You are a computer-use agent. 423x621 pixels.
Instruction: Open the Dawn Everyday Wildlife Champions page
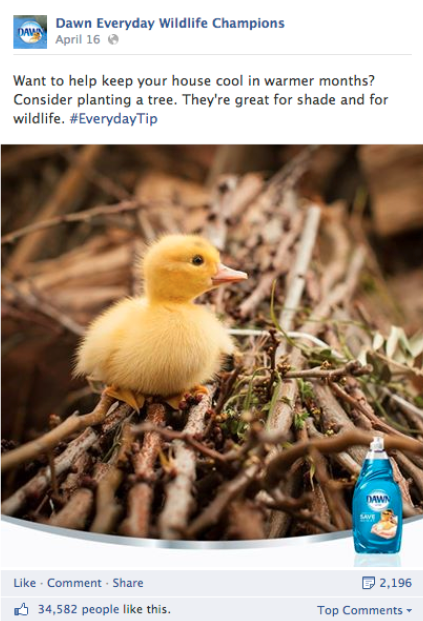[170, 23]
